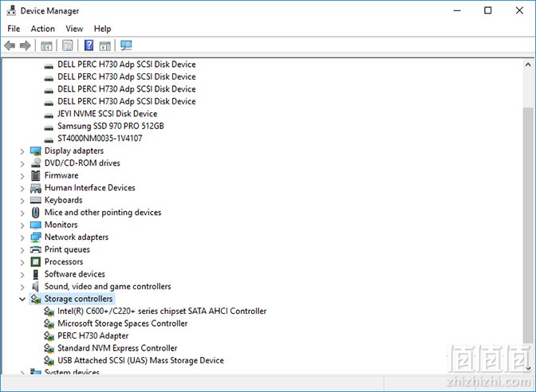Expand the Keyboards node
The height and width of the screenshot is (392, 536).
tap(22, 201)
